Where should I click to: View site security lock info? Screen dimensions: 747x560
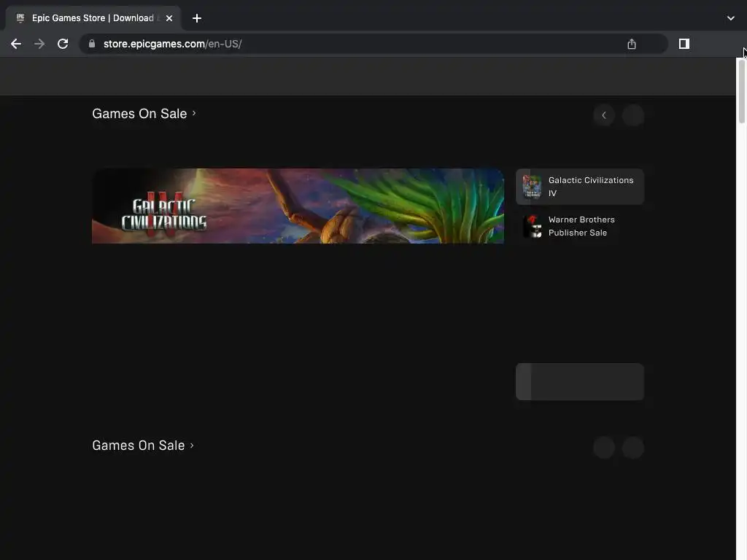point(92,44)
